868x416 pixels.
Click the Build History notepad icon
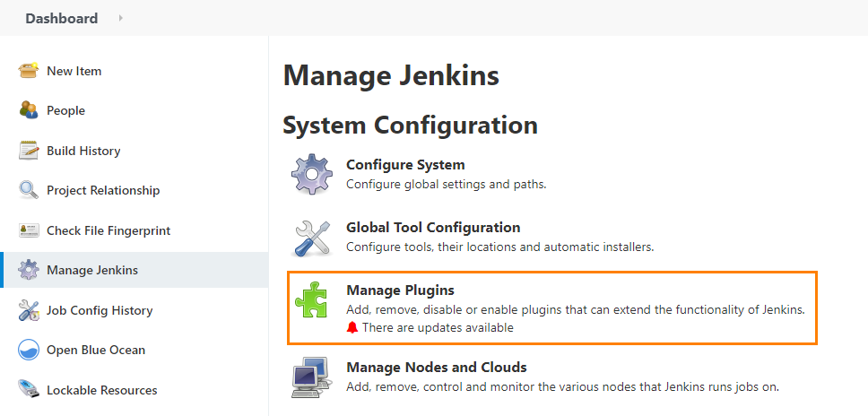[29, 151]
